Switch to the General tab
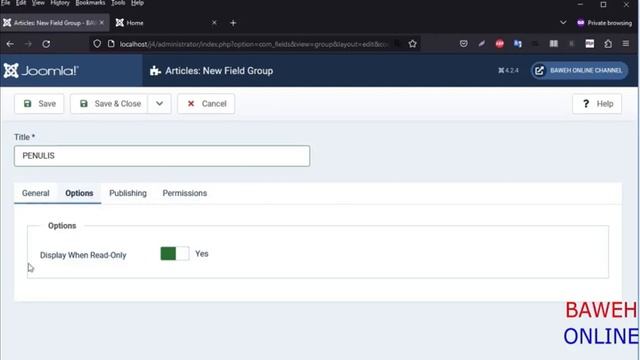640x360 pixels. click(36, 193)
